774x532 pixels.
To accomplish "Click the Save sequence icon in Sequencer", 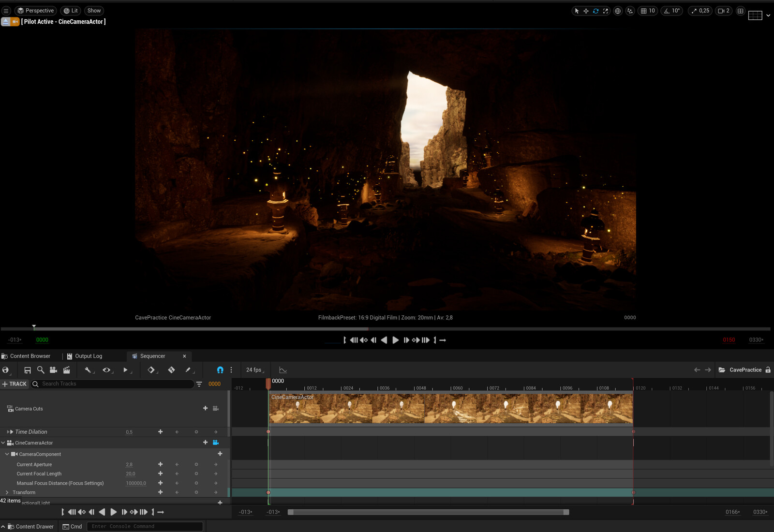I will [x=28, y=370].
